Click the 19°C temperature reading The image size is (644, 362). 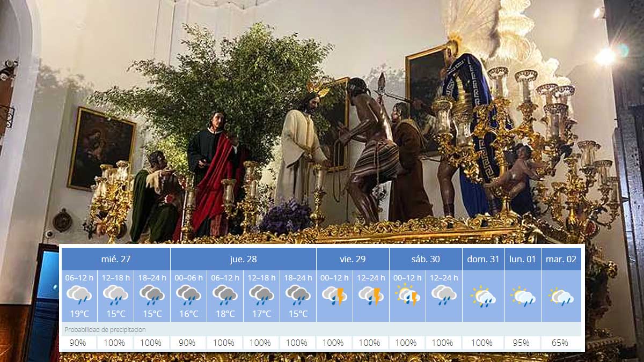coord(80,313)
